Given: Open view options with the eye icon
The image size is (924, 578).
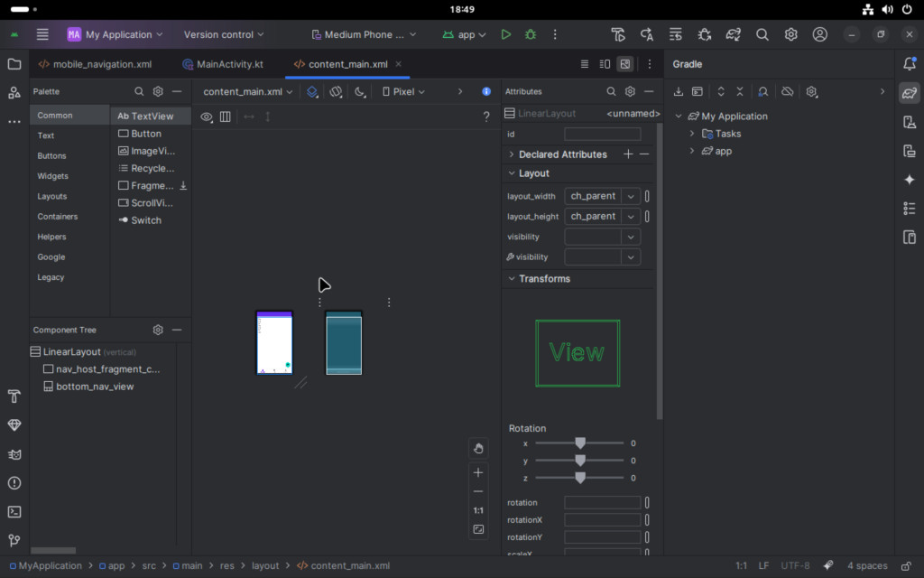Looking at the screenshot, I should click(x=207, y=117).
